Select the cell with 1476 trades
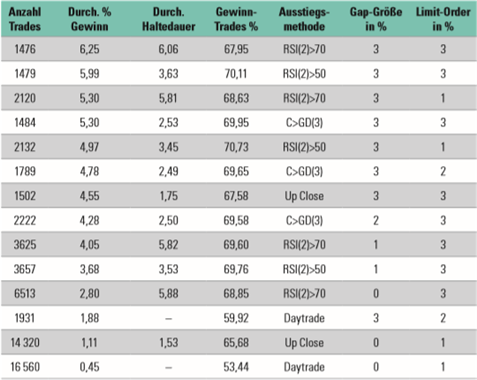This screenshot has height=380, width=477. coord(25,49)
